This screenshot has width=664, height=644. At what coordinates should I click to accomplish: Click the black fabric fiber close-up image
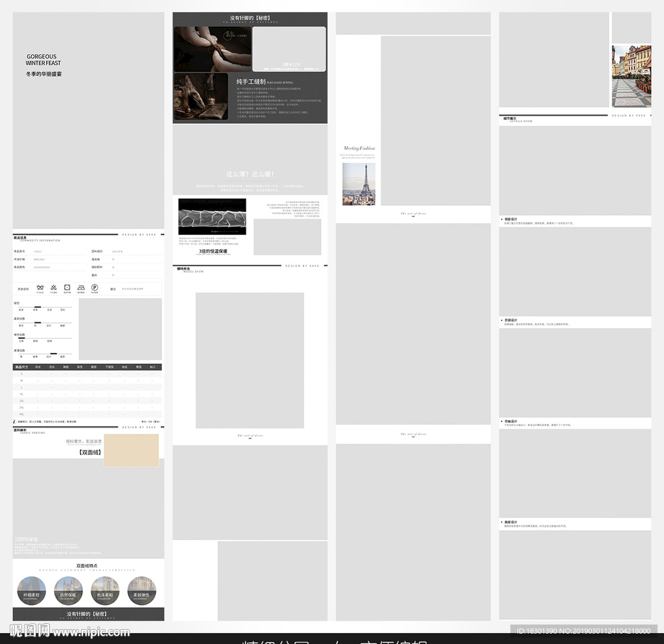tap(212, 217)
